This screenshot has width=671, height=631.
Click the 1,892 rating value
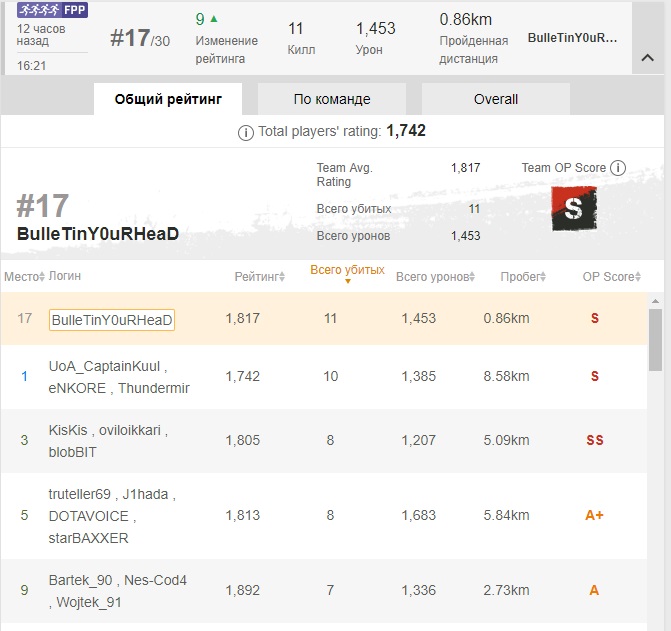(243, 590)
